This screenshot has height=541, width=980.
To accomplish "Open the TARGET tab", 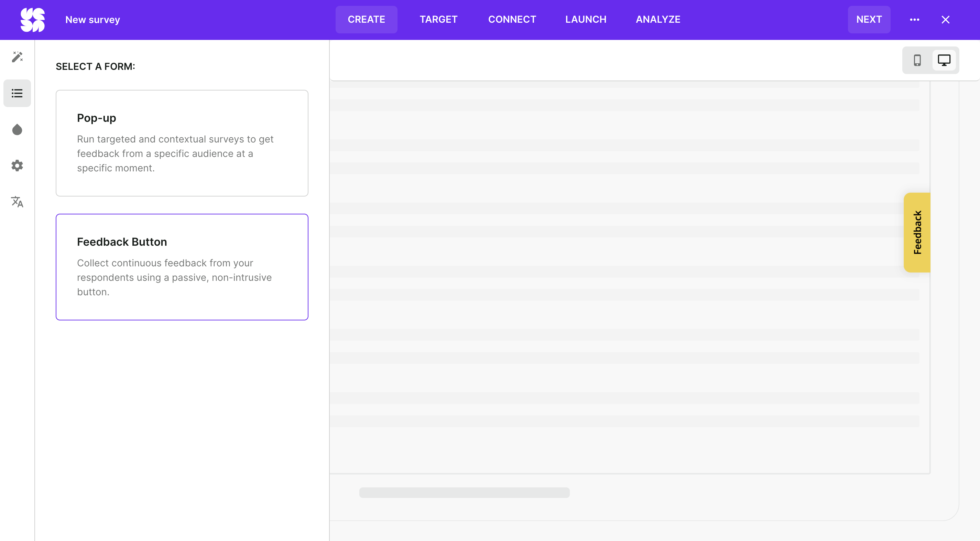I will 438,19.
